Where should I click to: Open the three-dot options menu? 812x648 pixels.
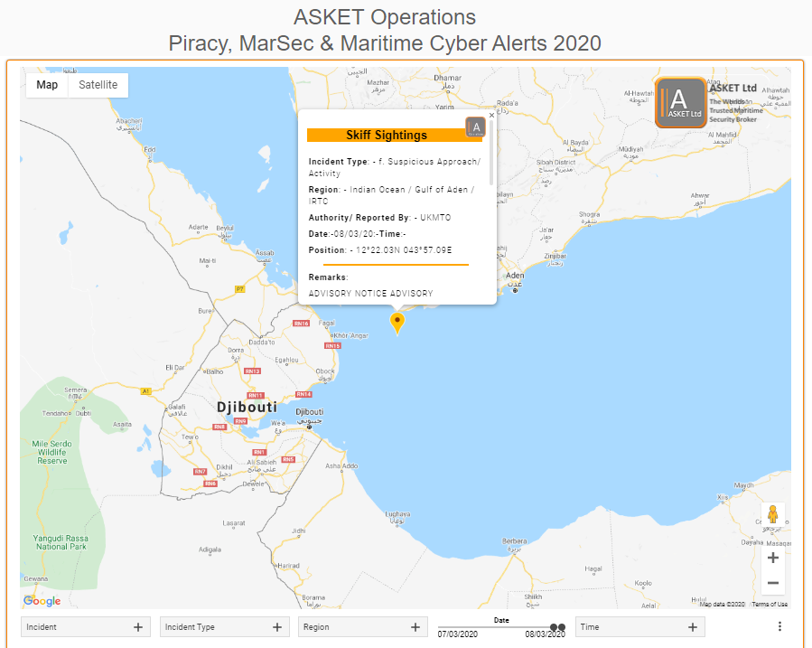[x=779, y=627]
